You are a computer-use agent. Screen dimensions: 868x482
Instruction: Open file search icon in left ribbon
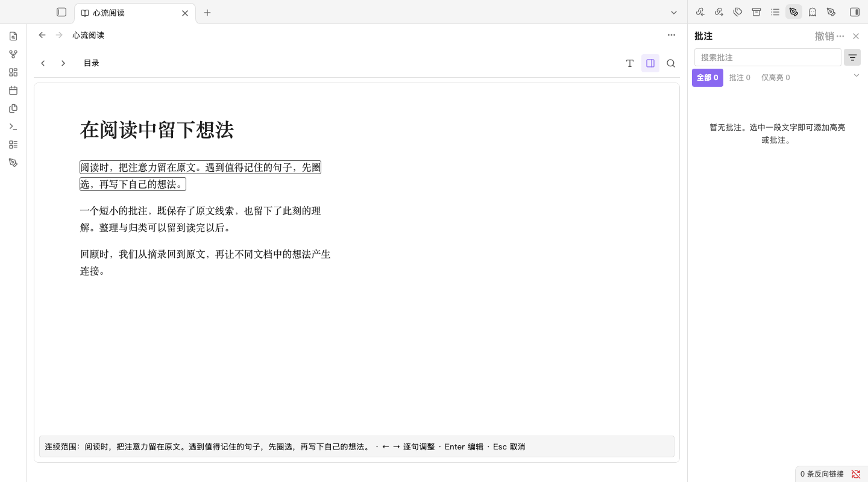click(13, 36)
